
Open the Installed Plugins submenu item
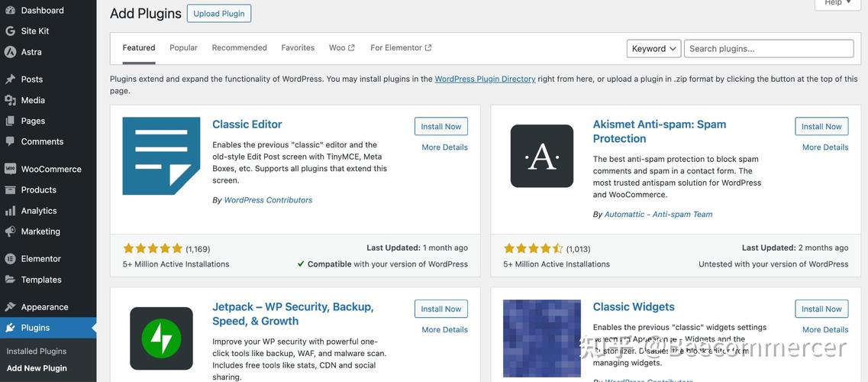click(x=37, y=351)
